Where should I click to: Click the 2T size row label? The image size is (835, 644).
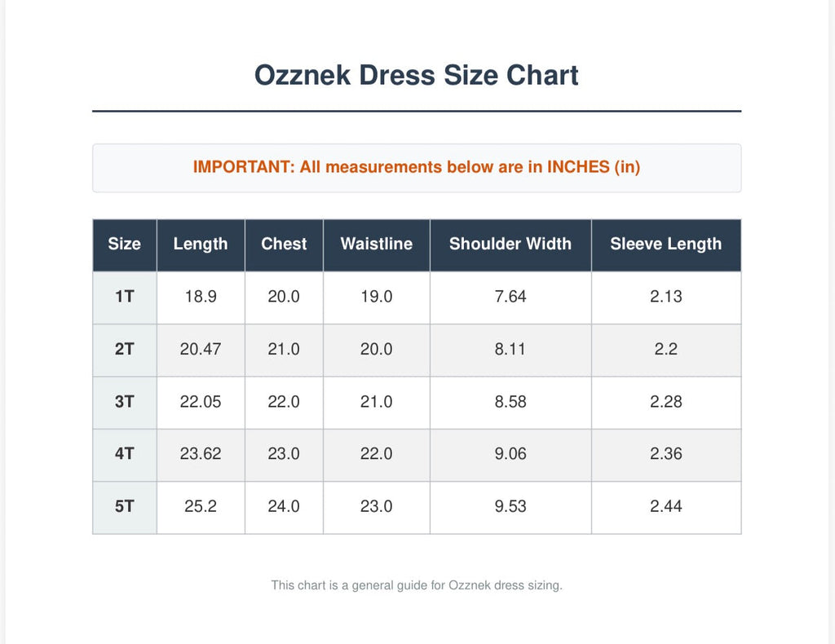click(125, 351)
